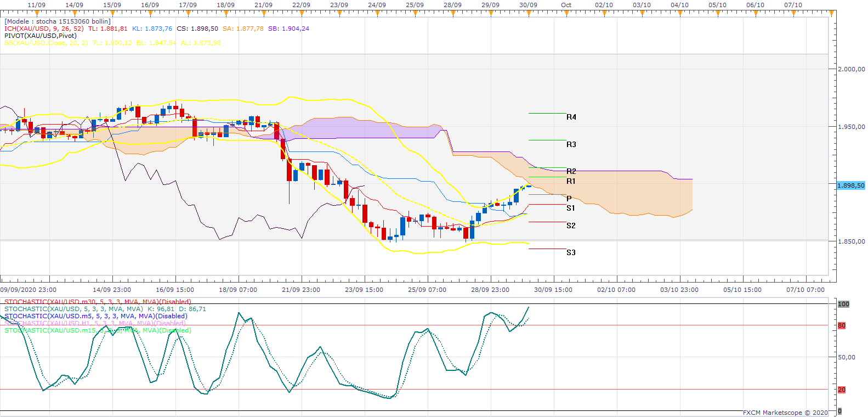Click the orange marker under 29/09
Screen dimensions: 868x417
click(x=490, y=13)
